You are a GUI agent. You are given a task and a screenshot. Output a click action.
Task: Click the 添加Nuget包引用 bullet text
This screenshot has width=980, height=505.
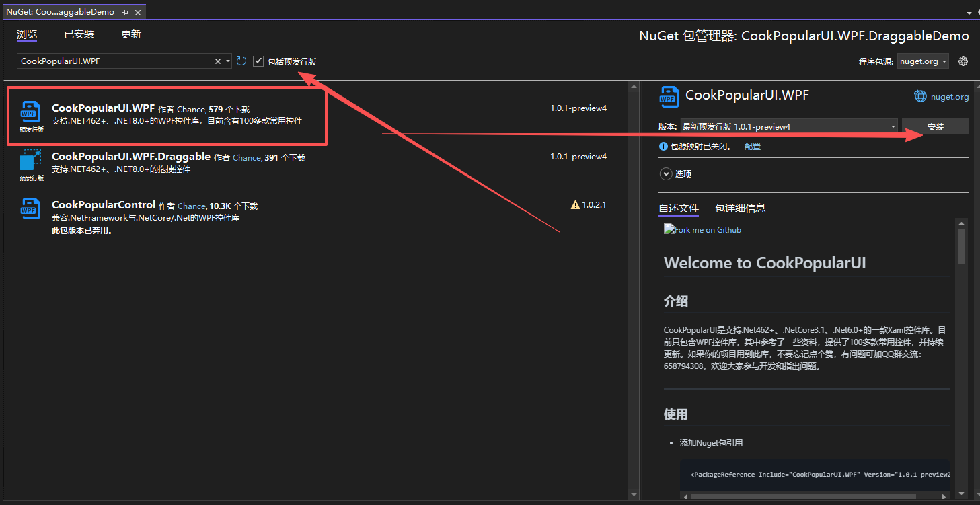pos(711,443)
